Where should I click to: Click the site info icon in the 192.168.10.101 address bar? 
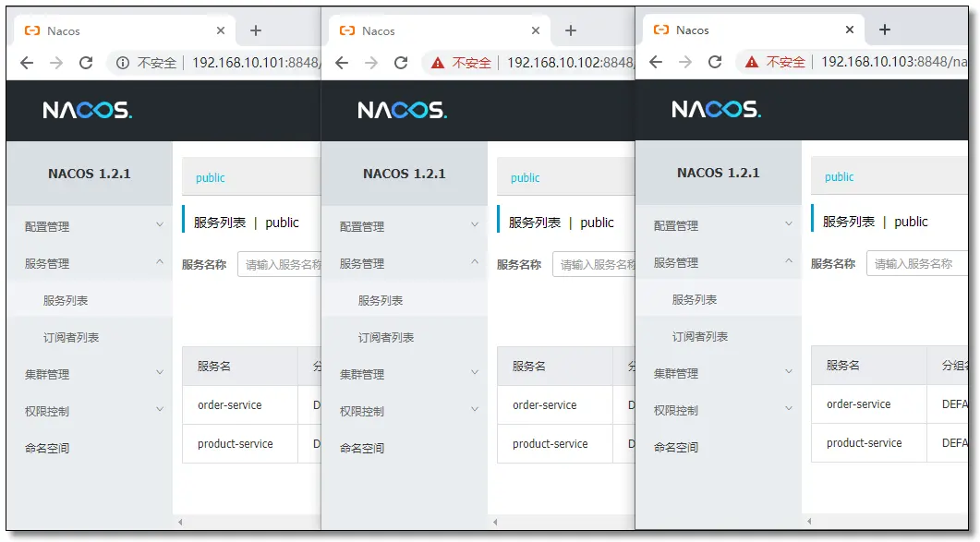coord(123,63)
